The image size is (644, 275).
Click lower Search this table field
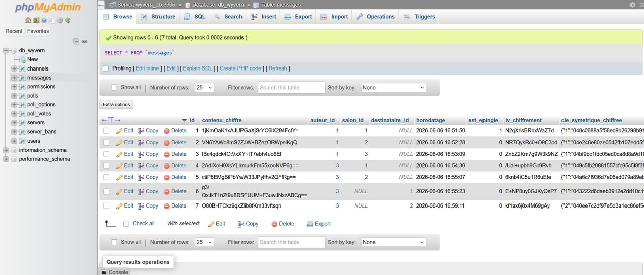(291, 242)
